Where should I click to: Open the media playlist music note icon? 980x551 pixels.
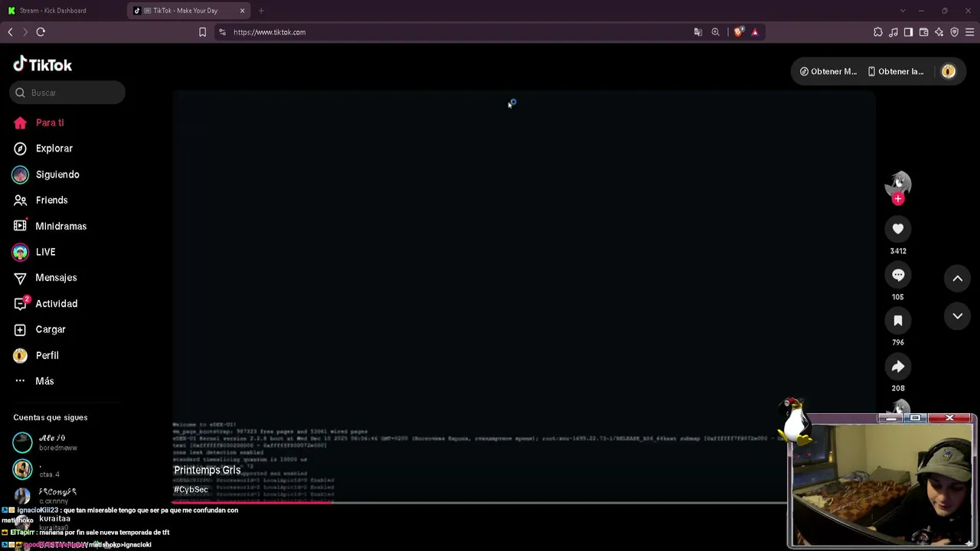893,32
